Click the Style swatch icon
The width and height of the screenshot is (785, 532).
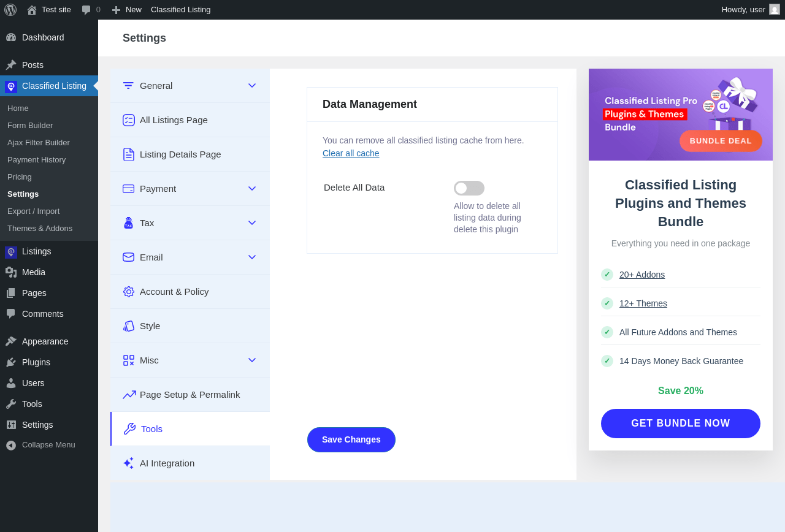point(128,326)
